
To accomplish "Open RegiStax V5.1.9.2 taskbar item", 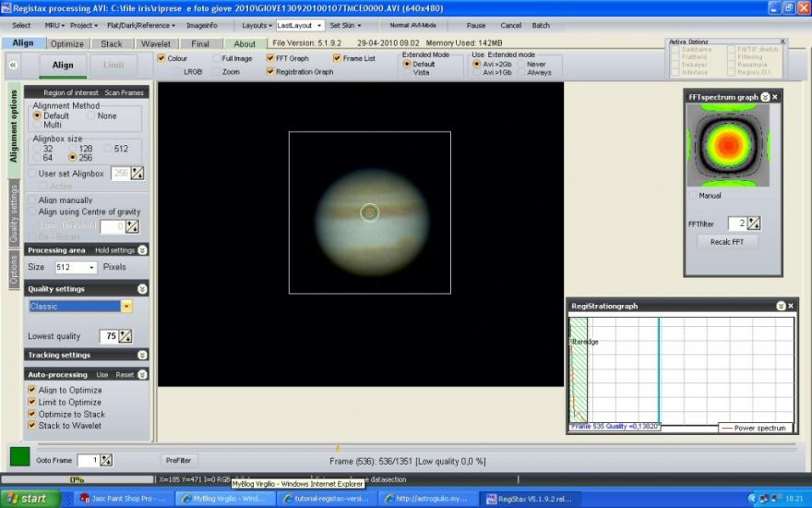I will (x=530, y=499).
